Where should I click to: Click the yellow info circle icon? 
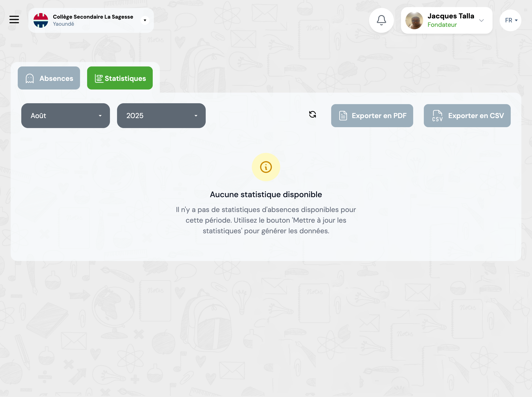[266, 167]
